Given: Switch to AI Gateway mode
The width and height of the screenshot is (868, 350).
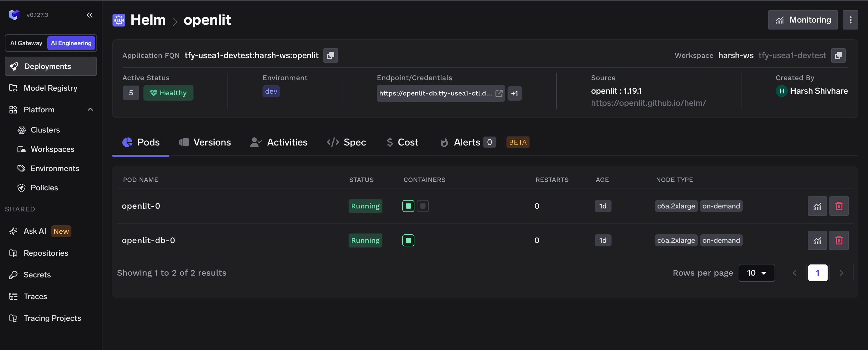Looking at the screenshot, I should point(26,43).
